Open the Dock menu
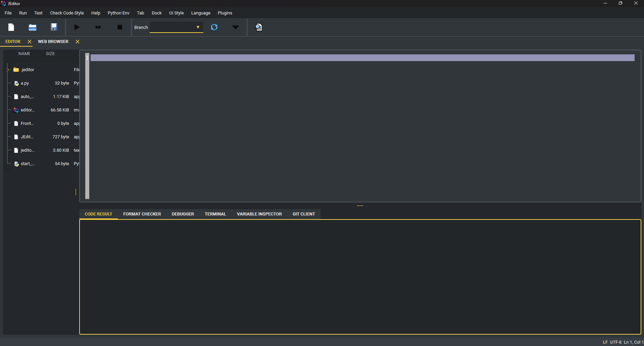Screen dimensions: 644x346 coord(157,13)
